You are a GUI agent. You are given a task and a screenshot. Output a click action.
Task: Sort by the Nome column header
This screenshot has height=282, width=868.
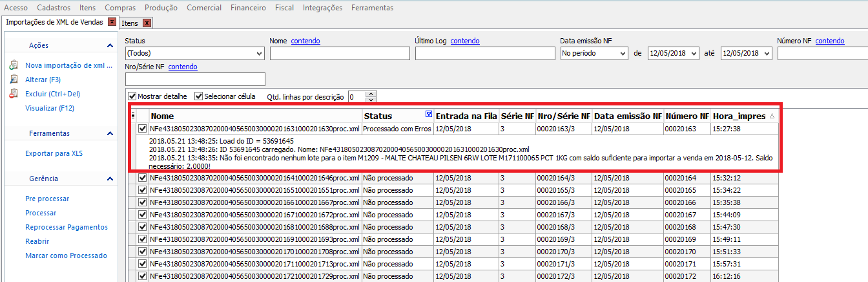tap(255, 116)
